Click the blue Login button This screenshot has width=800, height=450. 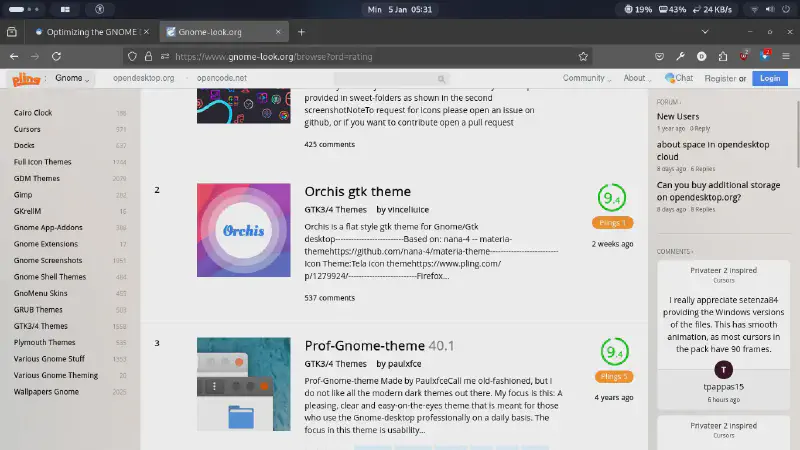[769, 78]
